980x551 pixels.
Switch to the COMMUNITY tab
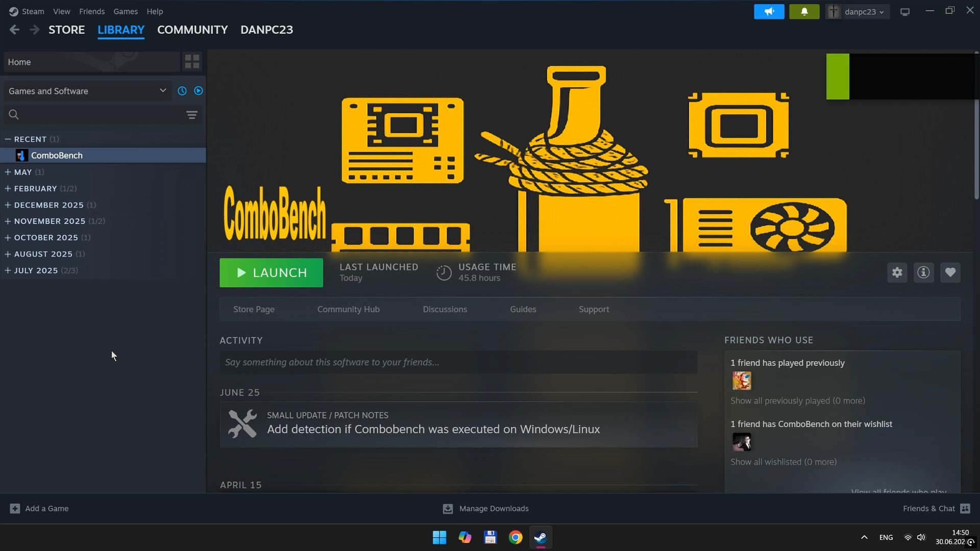(x=192, y=30)
